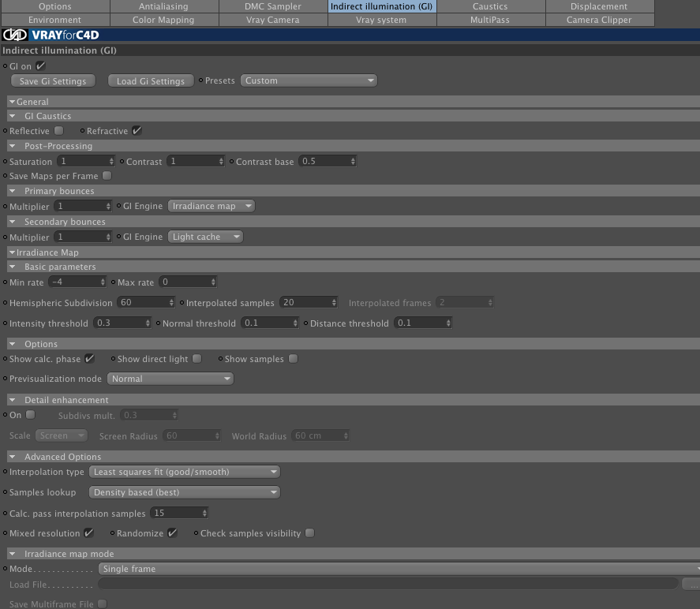Open Primary bounces GI Engine dropdown
This screenshot has height=609, width=700.
pos(211,206)
